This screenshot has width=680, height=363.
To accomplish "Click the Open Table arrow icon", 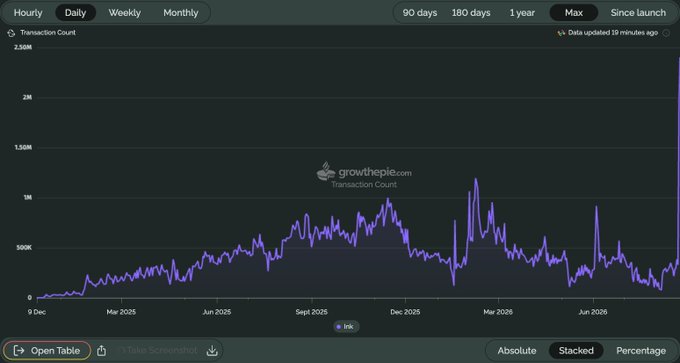I will 19,350.
